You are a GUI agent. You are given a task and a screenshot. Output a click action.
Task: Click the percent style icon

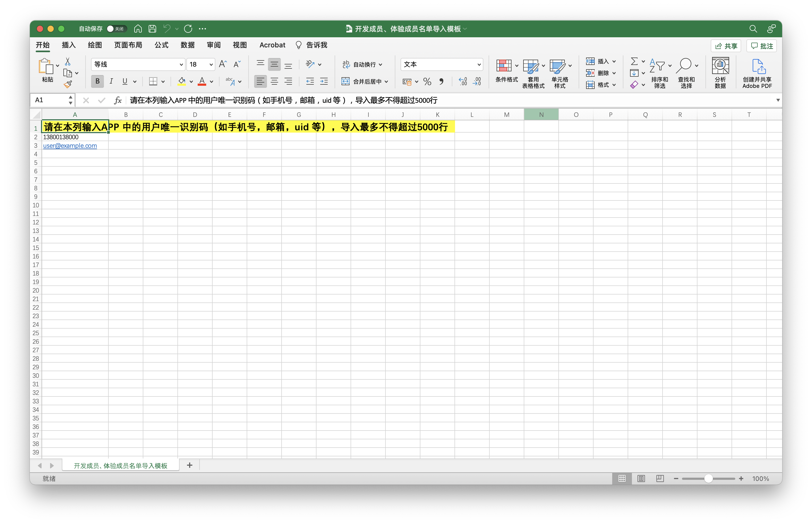pos(427,81)
